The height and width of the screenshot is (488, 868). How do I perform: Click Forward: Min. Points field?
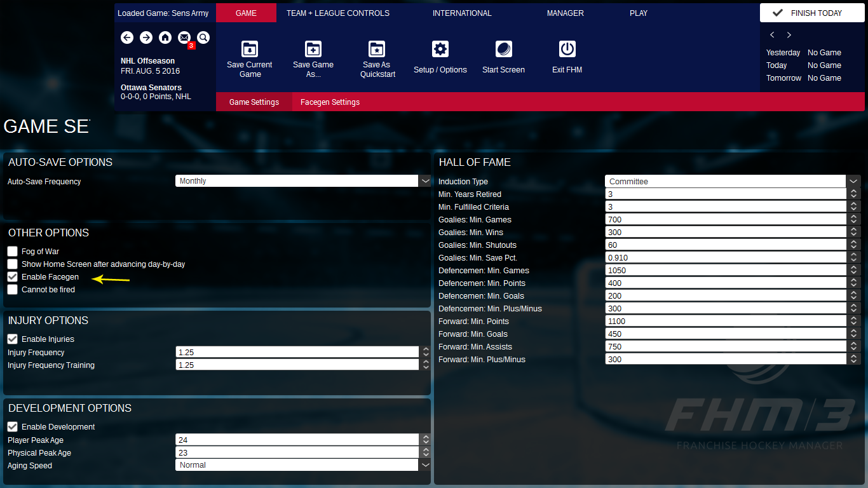coord(727,321)
